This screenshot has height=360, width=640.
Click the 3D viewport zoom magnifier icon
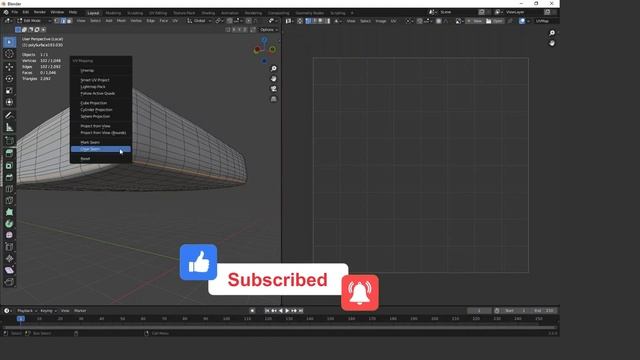click(273, 69)
